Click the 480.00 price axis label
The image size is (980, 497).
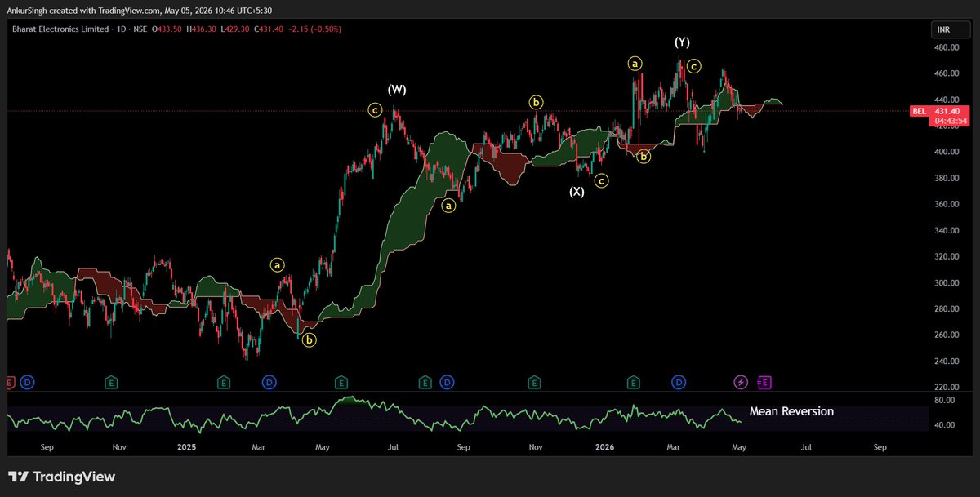[947, 47]
